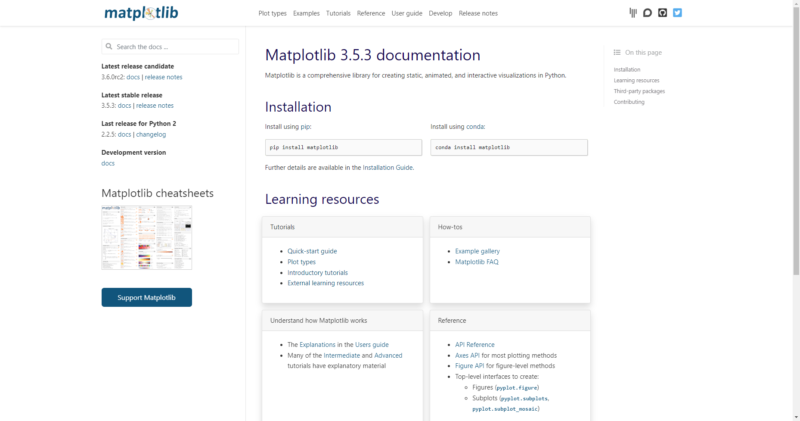Image resolution: width=800 pixels, height=421 pixels.
Task: Open the Plot types menu item
Action: coord(272,13)
